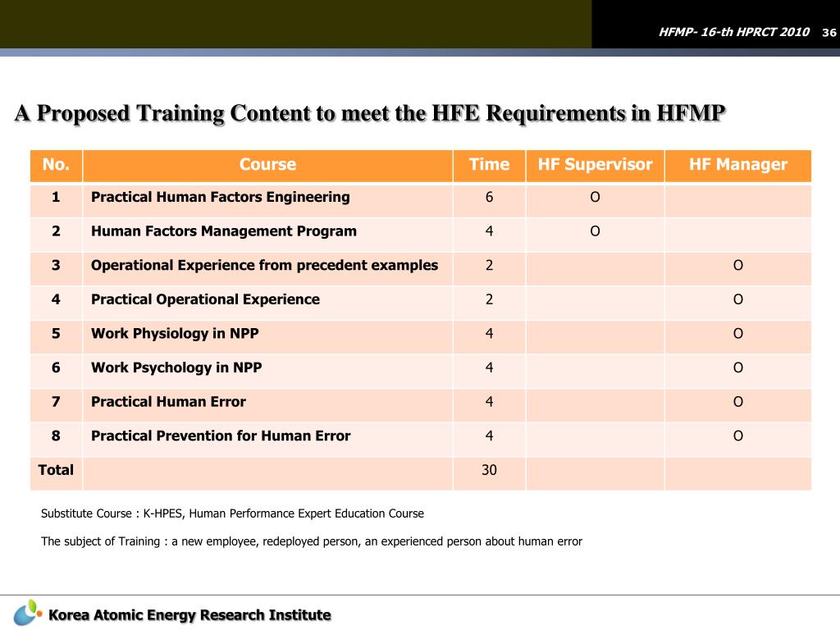The height and width of the screenshot is (630, 840).
Task: Click time value 6 for Practical Human Factors Engineering
Action: pos(489,197)
